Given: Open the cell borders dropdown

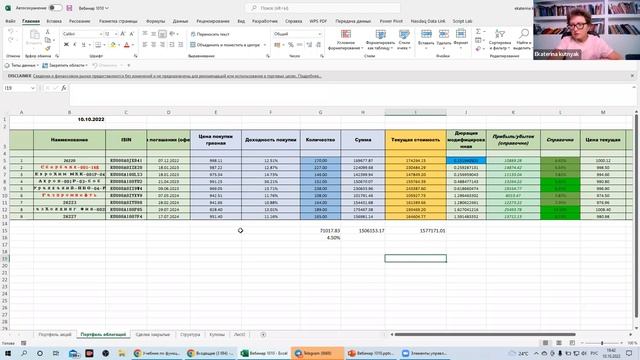Looking at the screenshot, I should coord(103,44).
